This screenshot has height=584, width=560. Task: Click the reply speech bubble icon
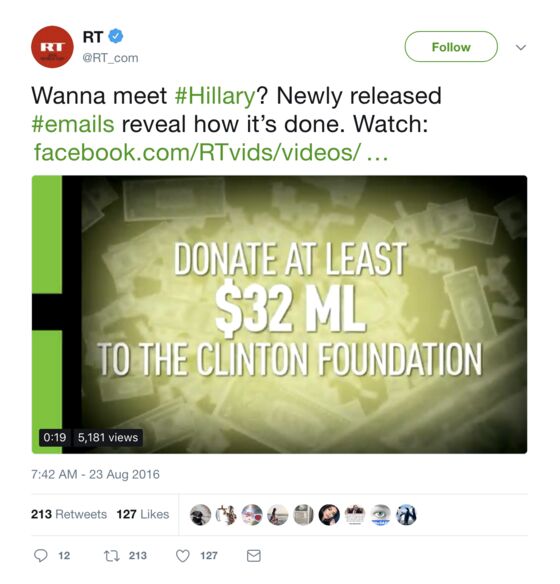tap(41, 556)
